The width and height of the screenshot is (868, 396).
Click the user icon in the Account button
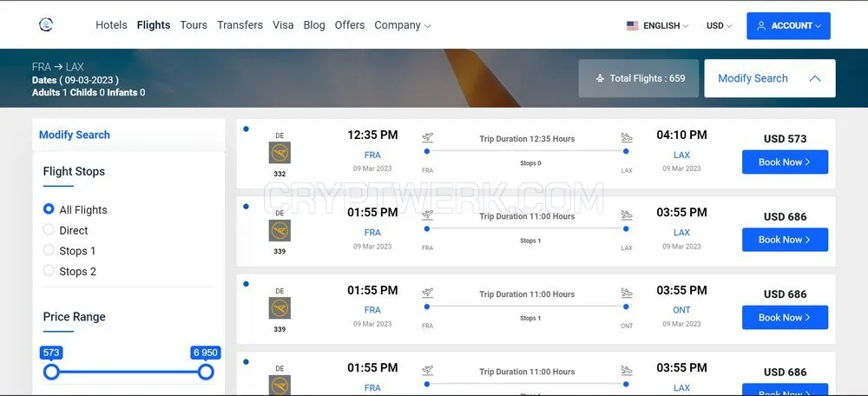[x=761, y=25]
